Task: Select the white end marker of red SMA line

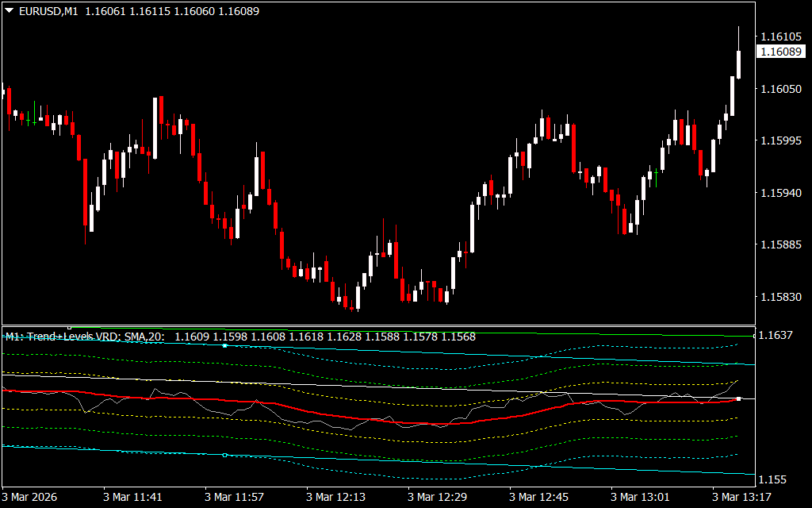Action: [x=738, y=398]
